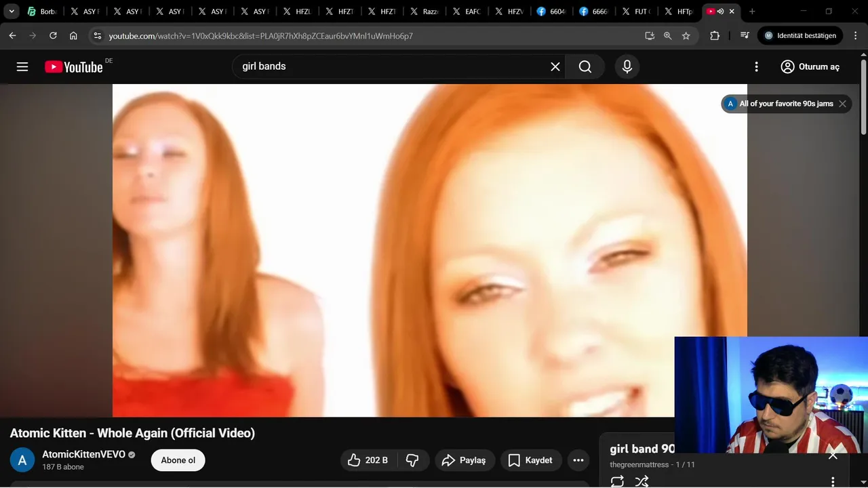The height and width of the screenshot is (488, 868).
Task: Click the '187 B abone' subscriber count
Action: tap(63, 467)
